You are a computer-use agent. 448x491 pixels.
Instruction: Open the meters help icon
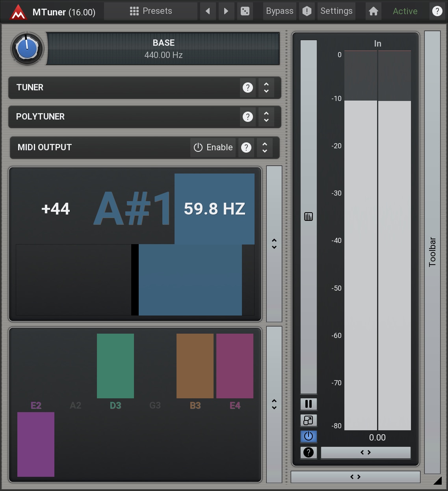click(x=309, y=452)
